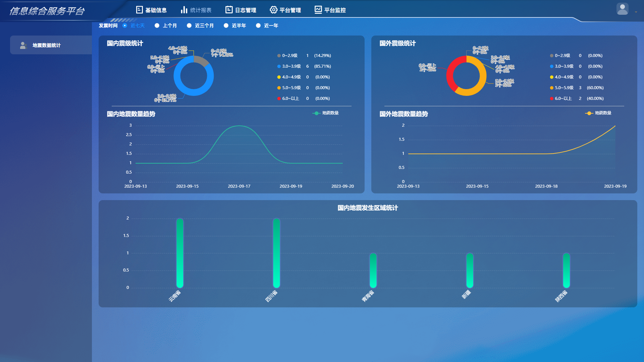Screen dimensions: 644x362
Task: Open the 平台监控 menu tab
Action: click(x=335, y=10)
